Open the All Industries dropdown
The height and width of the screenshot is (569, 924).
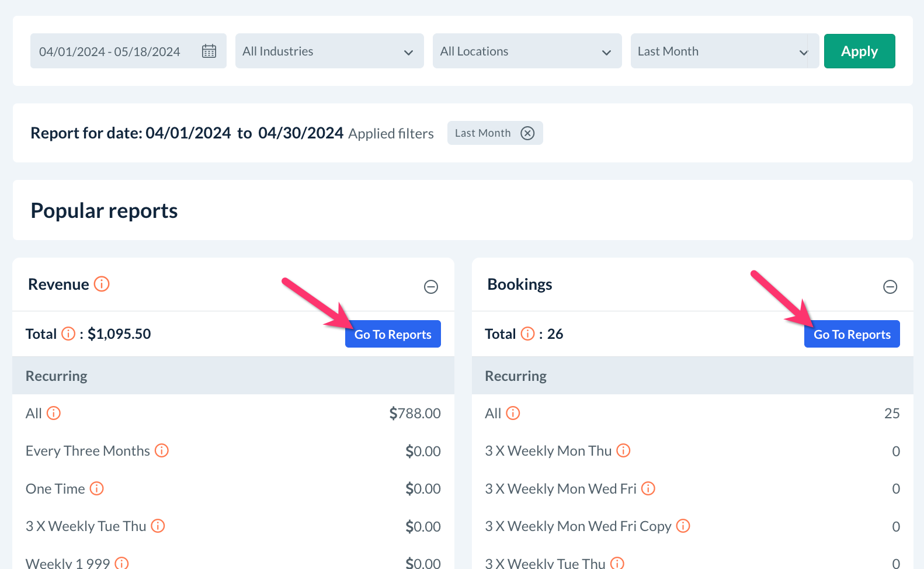click(x=329, y=51)
